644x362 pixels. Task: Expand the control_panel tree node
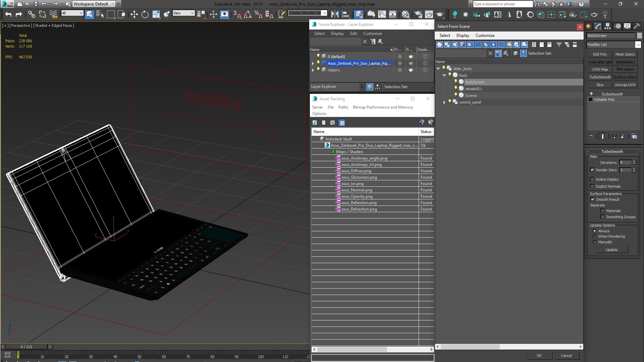pyautogui.click(x=444, y=102)
